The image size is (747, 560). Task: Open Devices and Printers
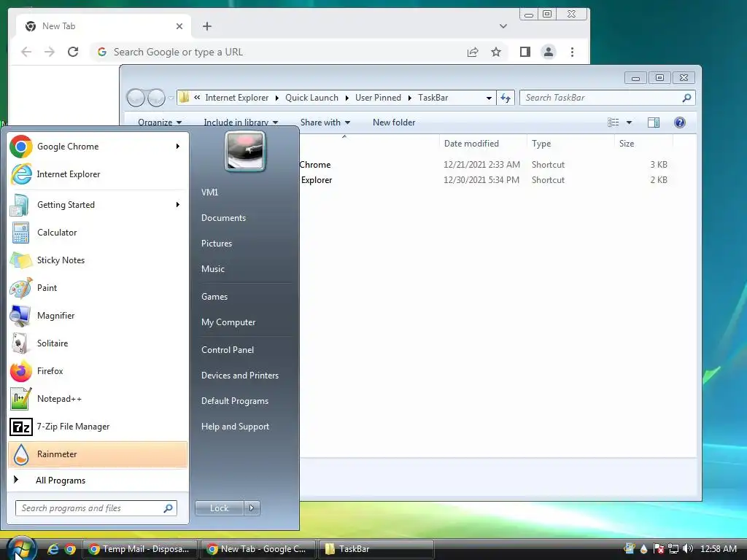(239, 376)
